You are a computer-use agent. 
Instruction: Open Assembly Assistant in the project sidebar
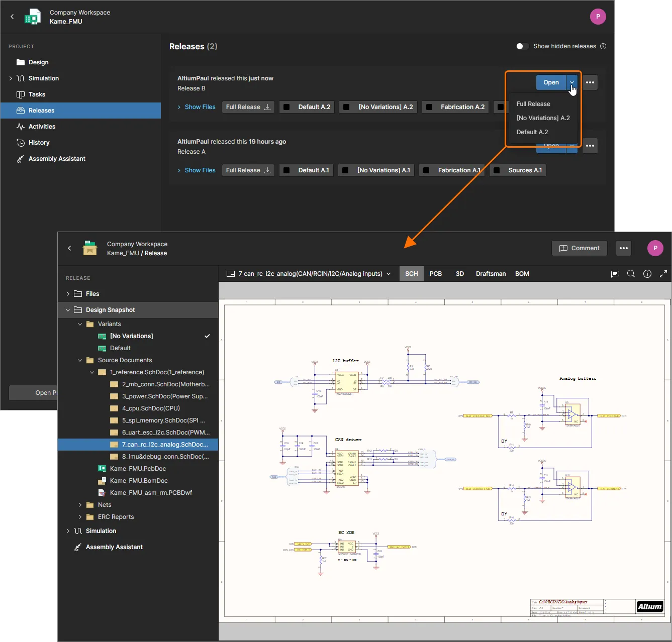click(x=57, y=159)
